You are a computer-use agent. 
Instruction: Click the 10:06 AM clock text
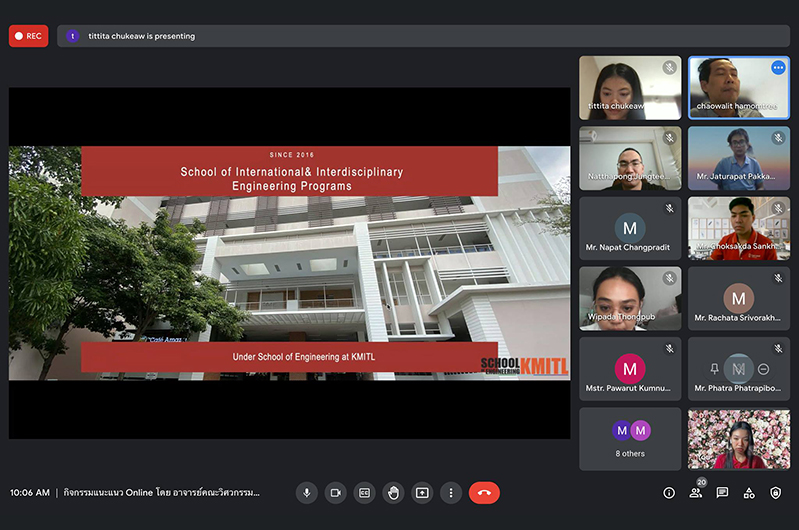coord(30,493)
